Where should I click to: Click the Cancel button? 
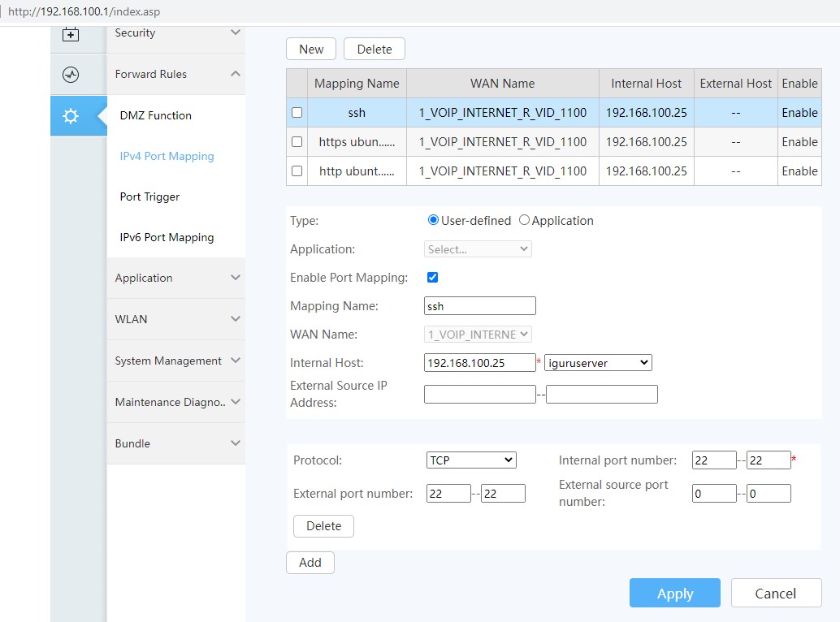[x=776, y=593]
